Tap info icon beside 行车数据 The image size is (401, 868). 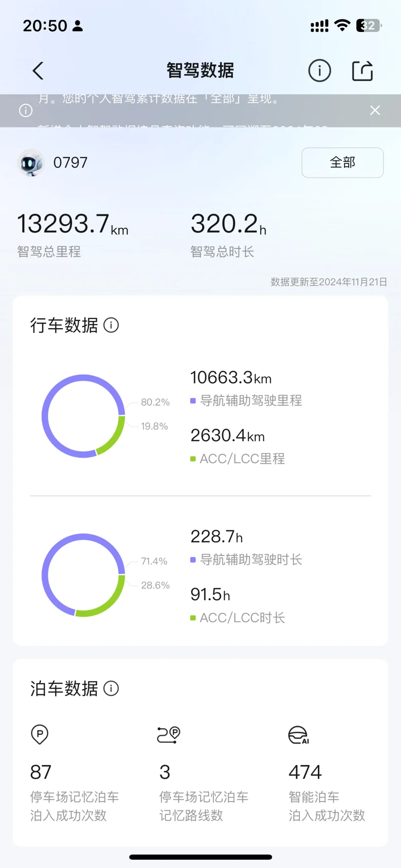click(x=111, y=325)
